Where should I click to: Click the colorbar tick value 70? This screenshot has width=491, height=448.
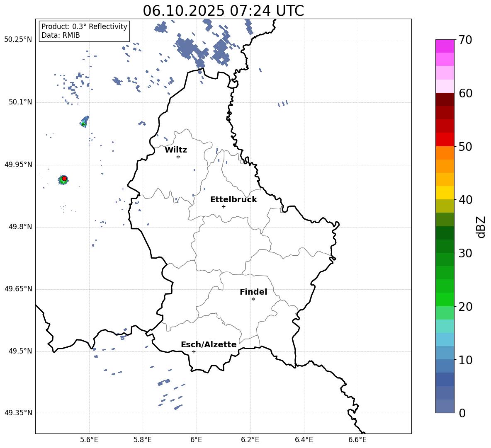[465, 40]
